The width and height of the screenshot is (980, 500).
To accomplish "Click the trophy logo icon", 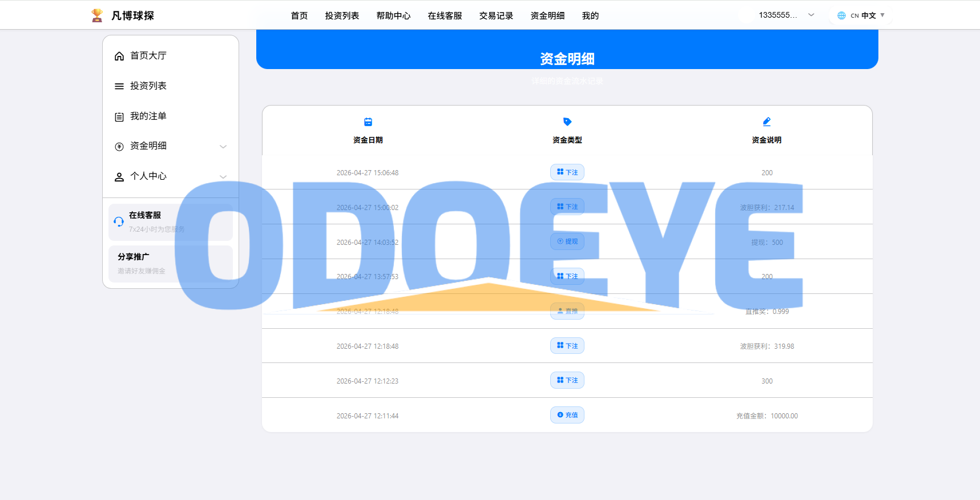I will (x=97, y=15).
